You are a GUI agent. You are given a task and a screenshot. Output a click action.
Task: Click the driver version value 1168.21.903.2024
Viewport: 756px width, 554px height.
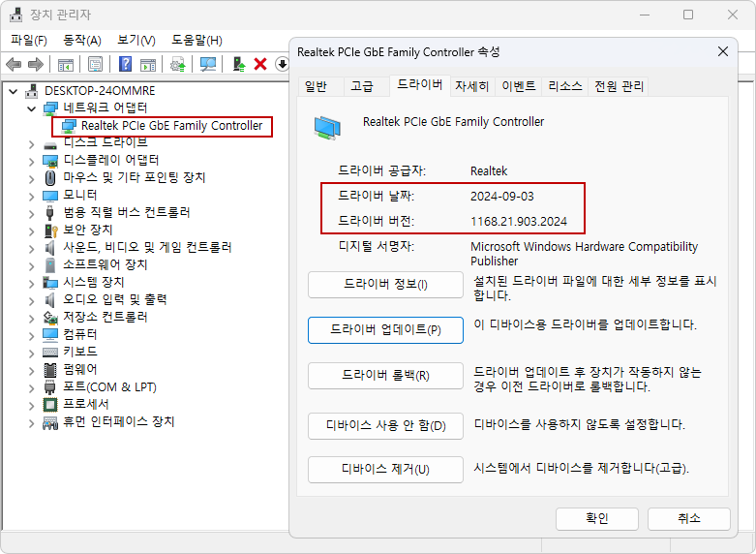519,222
